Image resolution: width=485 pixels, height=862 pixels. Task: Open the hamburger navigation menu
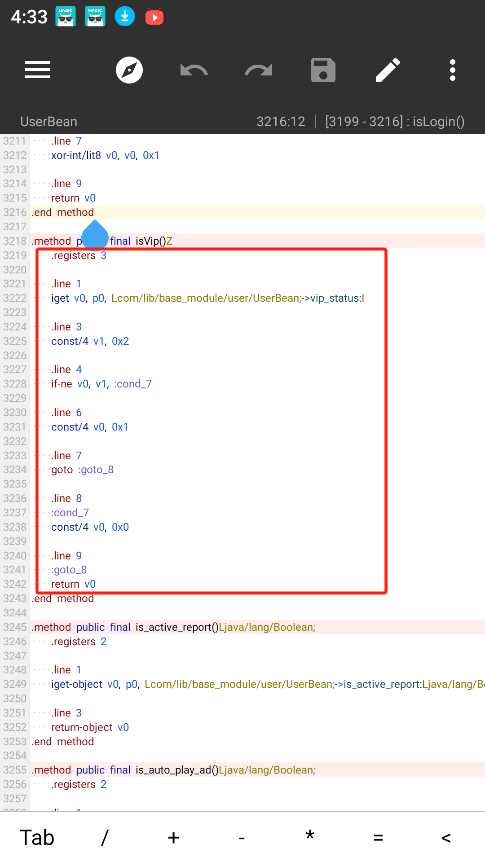point(37,70)
